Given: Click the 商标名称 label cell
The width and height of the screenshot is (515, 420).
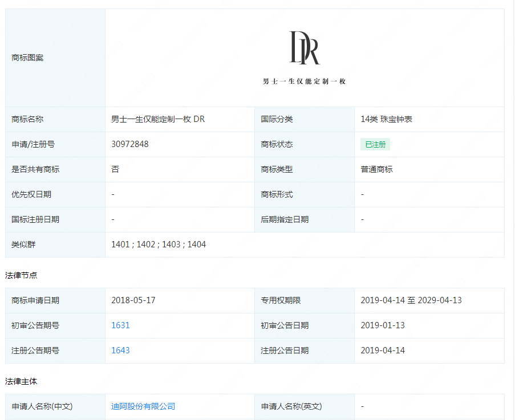Looking at the screenshot, I should [x=55, y=119].
